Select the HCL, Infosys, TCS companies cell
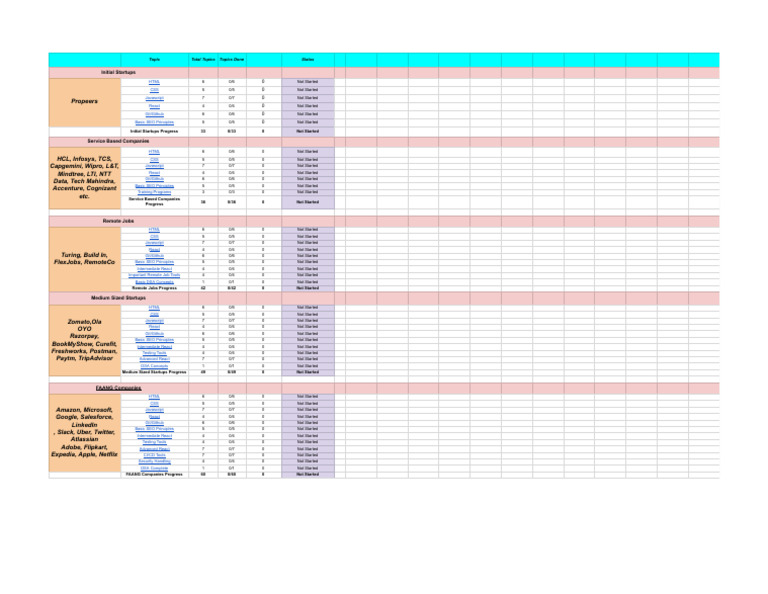Viewport: 768px width, 594px height. (85, 177)
